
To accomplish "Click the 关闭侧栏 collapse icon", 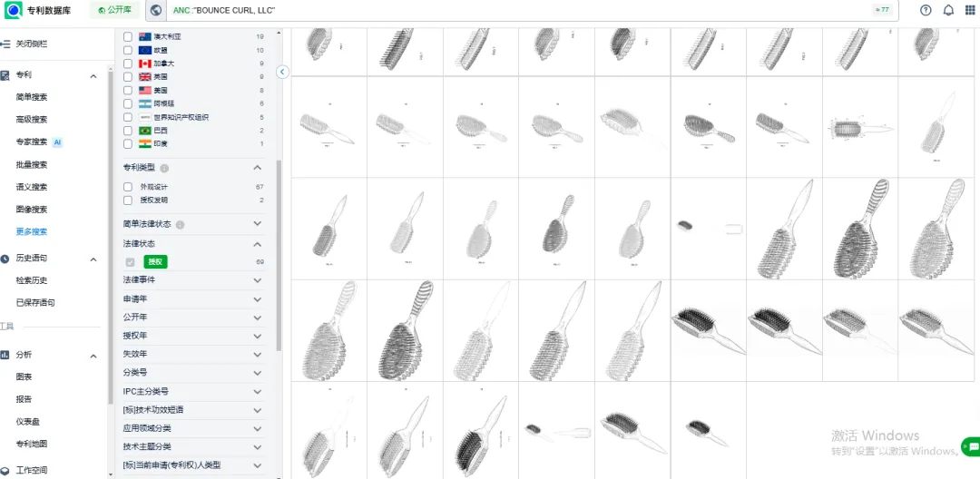I will [5, 44].
